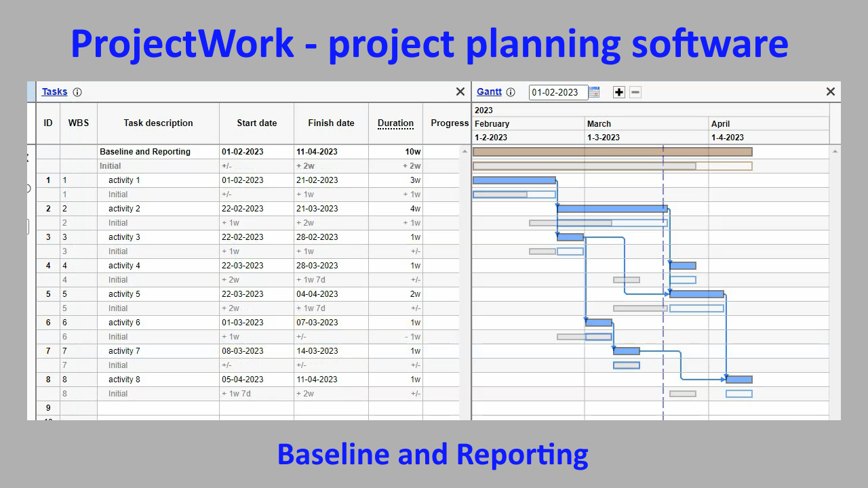Select the activity 5 task description
This screenshot has height=488, width=868.
(x=124, y=294)
